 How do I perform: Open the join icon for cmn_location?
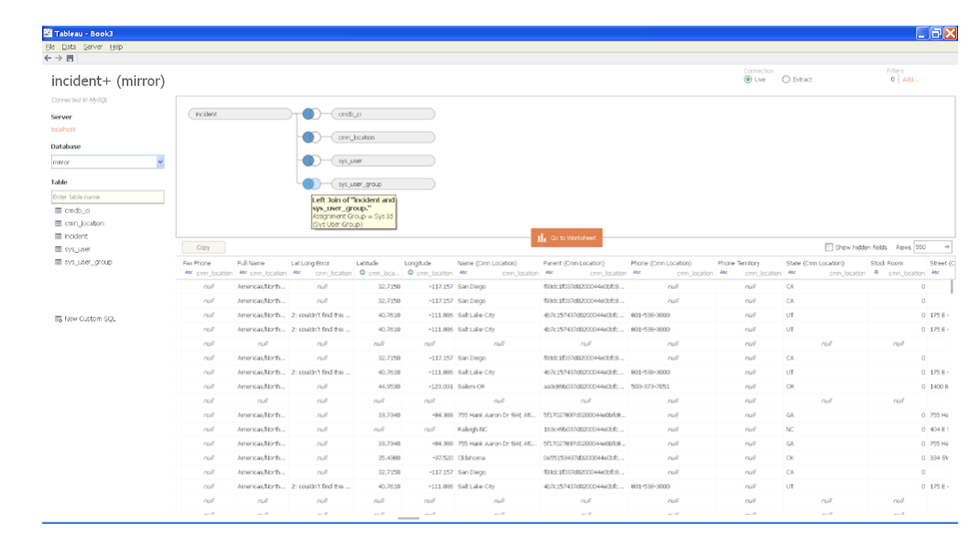(x=311, y=137)
